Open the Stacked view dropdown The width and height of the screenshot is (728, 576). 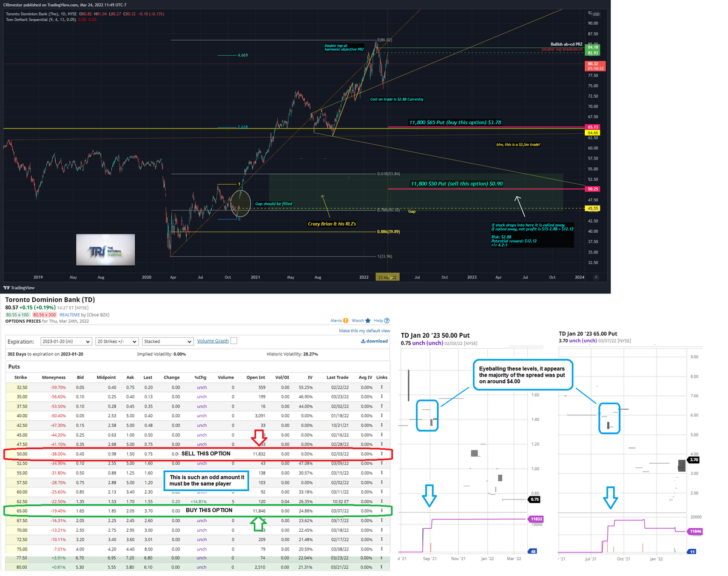click(168, 341)
